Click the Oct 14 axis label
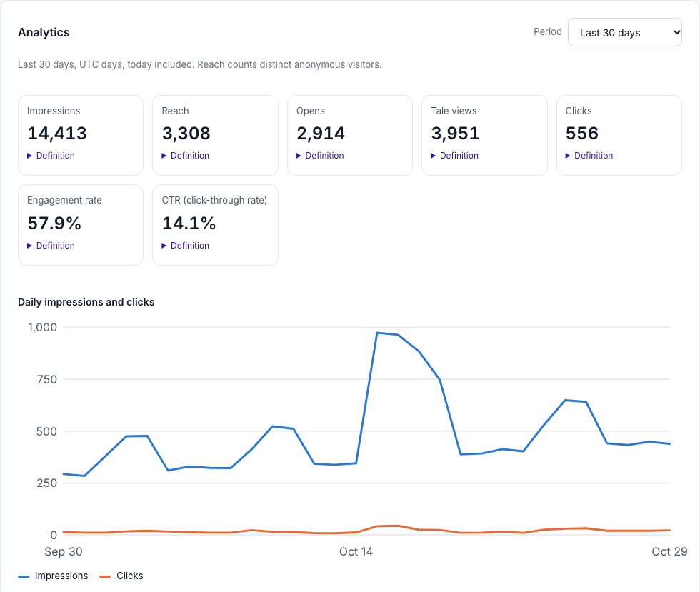Image resolution: width=700 pixels, height=592 pixels. tap(356, 552)
